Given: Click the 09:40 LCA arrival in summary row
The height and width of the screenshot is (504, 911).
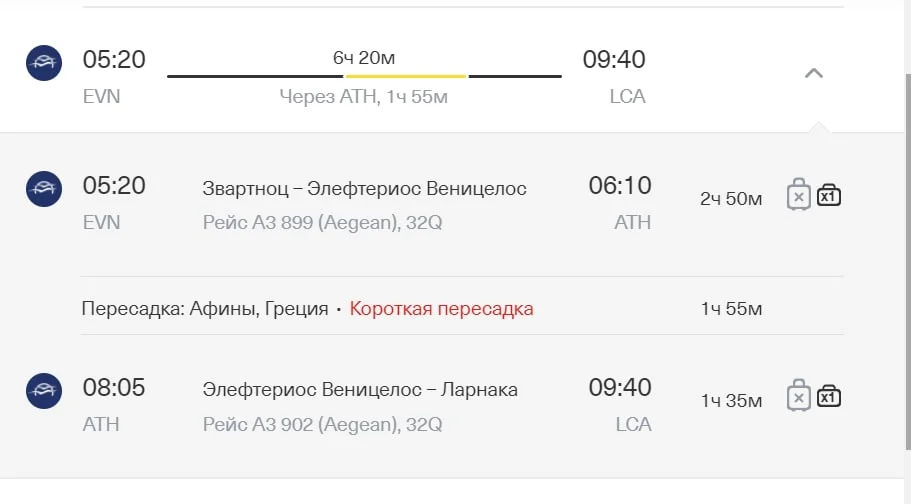Looking at the screenshot, I should tap(614, 60).
